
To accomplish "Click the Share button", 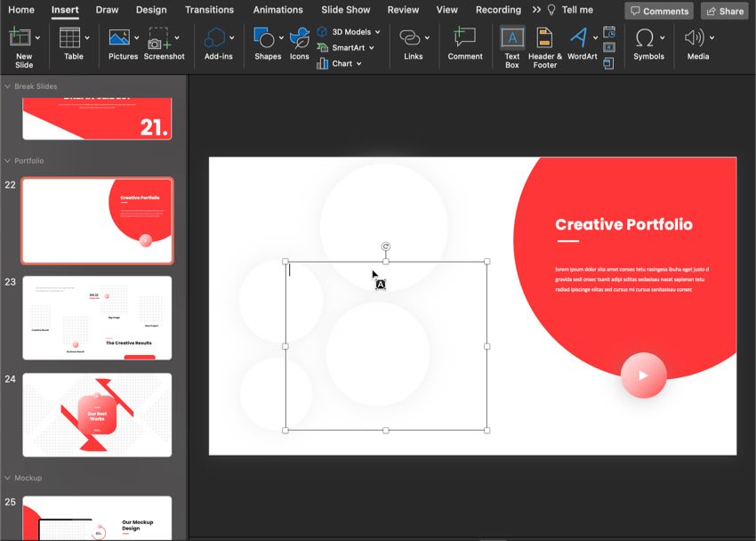I will click(x=725, y=11).
